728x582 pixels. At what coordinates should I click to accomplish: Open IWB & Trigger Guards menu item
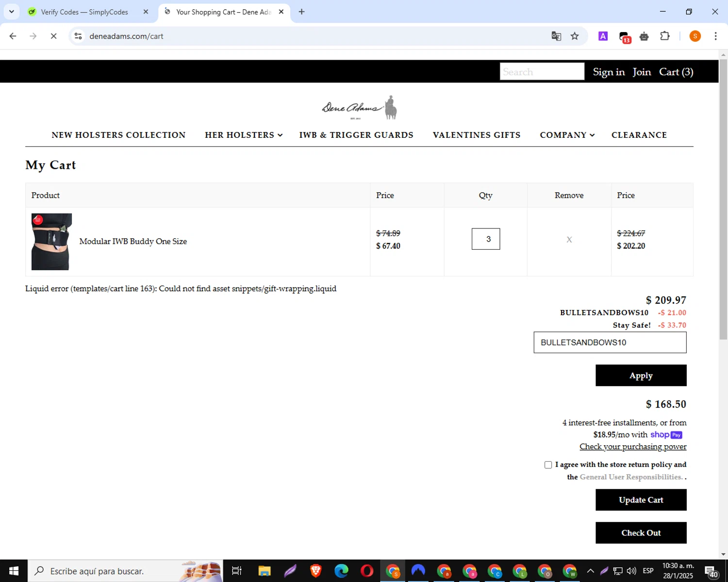pyautogui.click(x=356, y=135)
